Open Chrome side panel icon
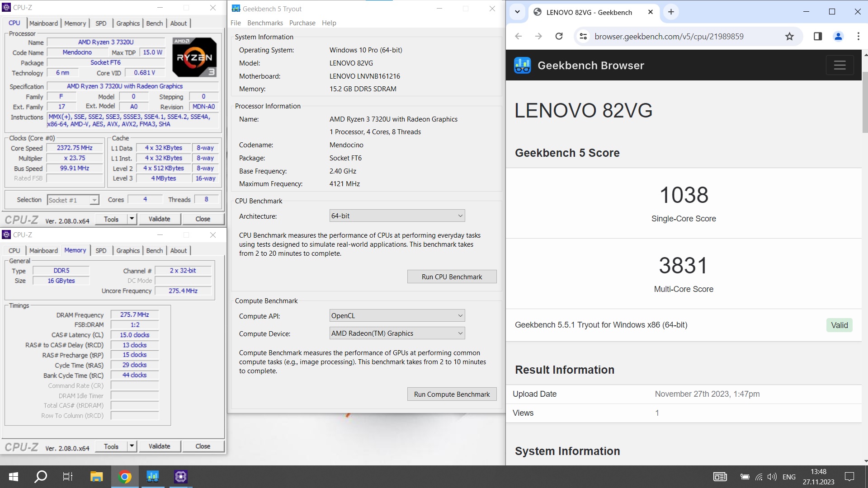 point(817,36)
